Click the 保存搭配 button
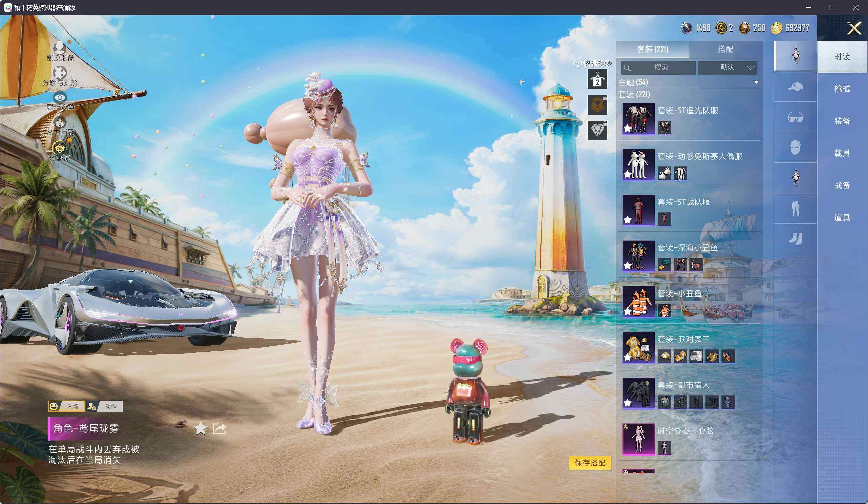The width and height of the screenshot is (868, 504). [x=590, y=463]
